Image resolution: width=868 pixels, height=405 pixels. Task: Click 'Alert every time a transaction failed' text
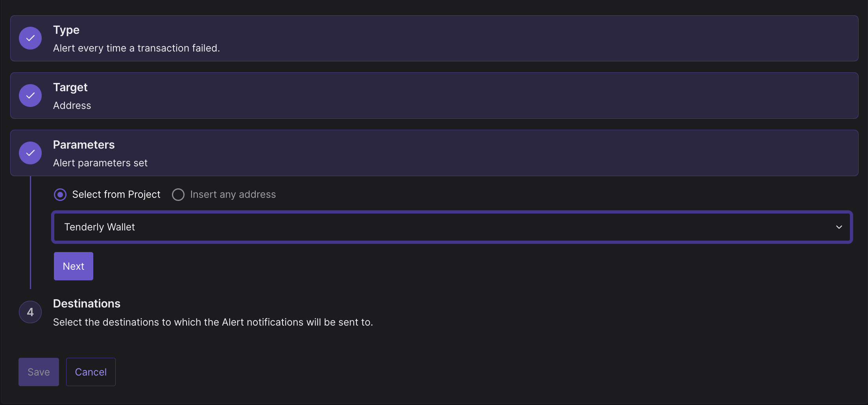click(x=137, y=48)
